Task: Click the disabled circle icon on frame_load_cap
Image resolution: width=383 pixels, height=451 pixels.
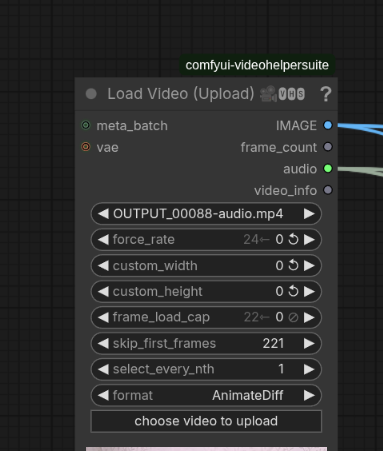Action: [293, 317]
